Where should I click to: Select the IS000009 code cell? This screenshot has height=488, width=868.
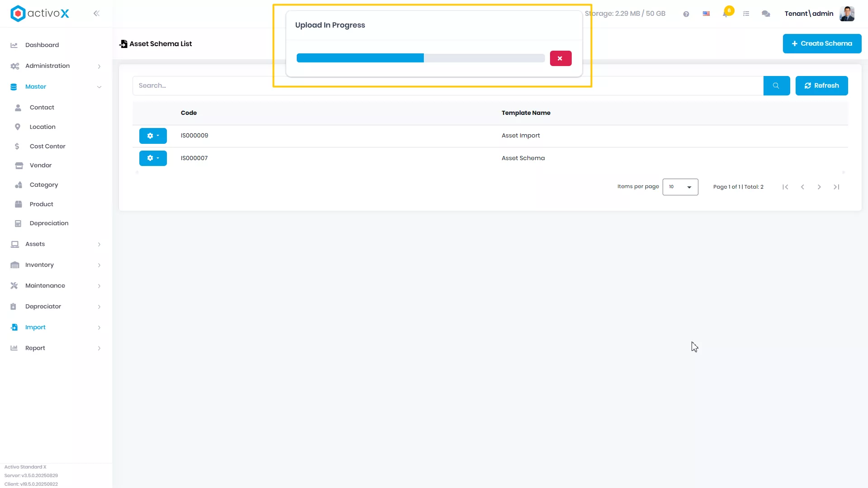[x=194, y=135]
